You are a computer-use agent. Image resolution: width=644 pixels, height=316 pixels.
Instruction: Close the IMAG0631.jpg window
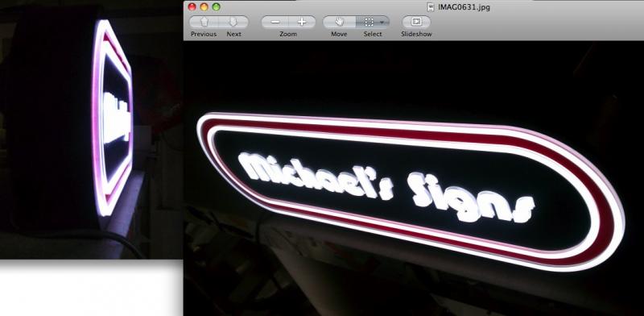[x=192, y=6]
